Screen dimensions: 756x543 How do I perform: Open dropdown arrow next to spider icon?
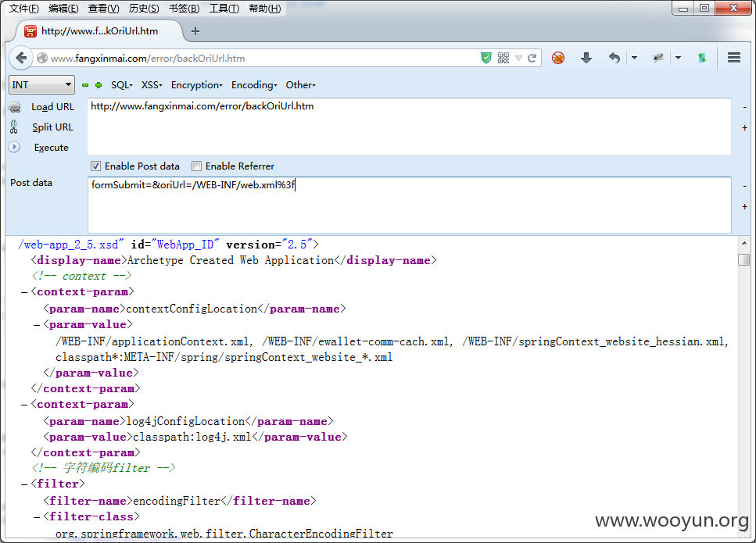pyautogui.click(x=678, y=58)
